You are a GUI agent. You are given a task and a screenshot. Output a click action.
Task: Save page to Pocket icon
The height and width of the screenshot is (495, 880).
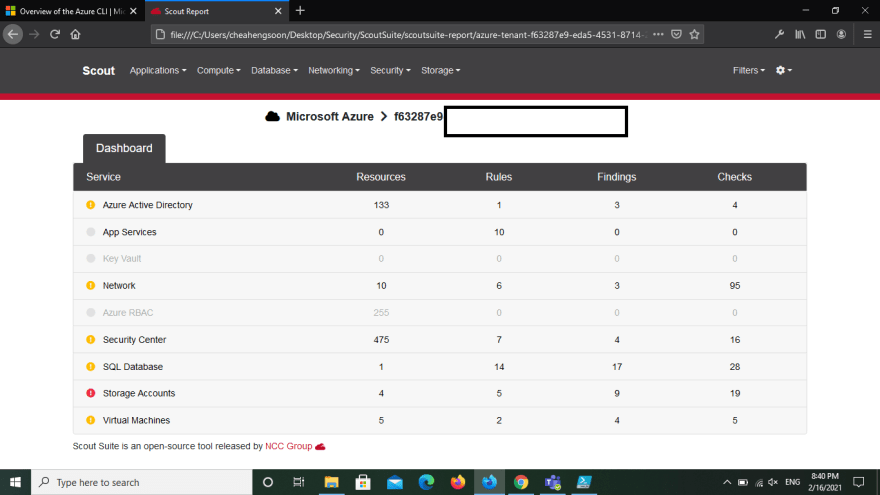coord(676,34)
